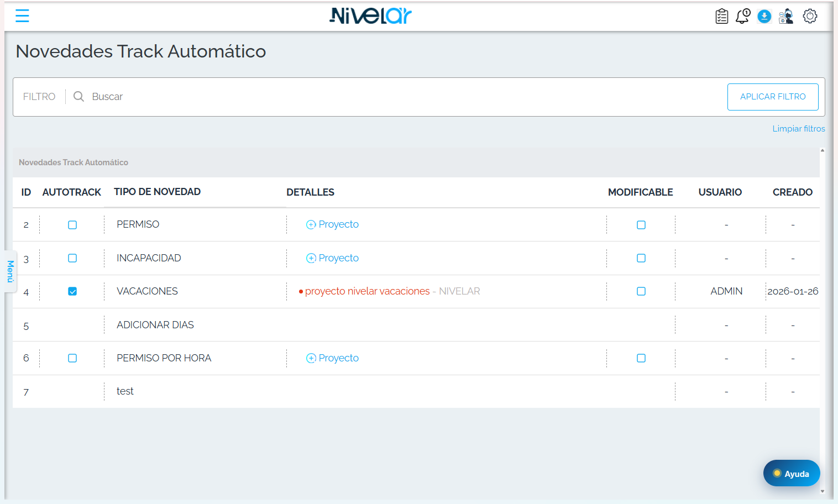Screen dimensions: 838x504
Task: Click the Nivelar logo
Action: 370,16
